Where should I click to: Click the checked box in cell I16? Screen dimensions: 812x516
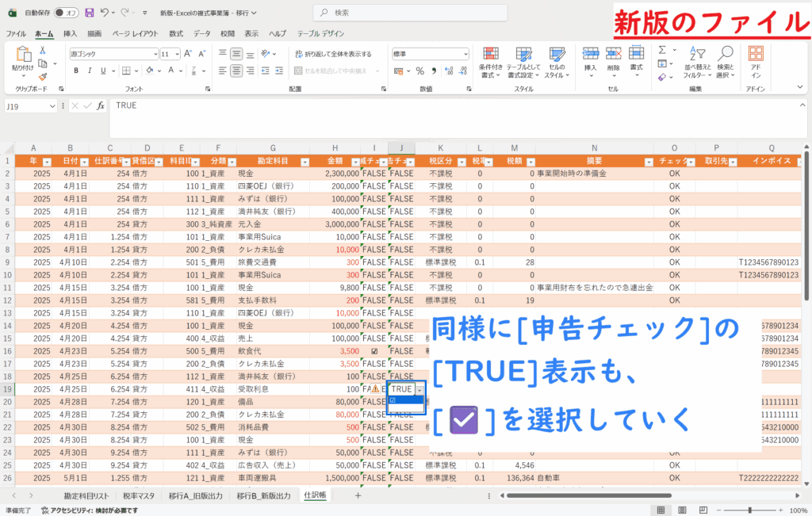pos(374,350)
